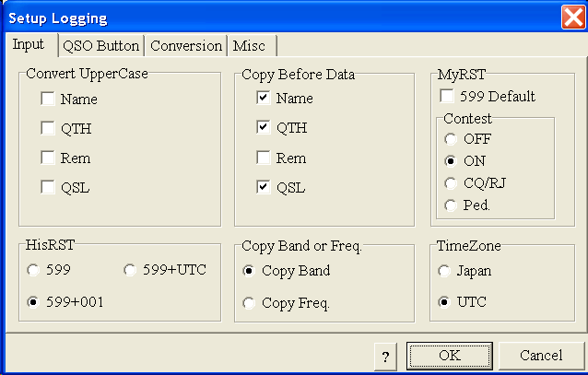The width and height of the screenshot is (588, 375).
Task: Click the question mark help button
Action: pyautogui.click(x=385, y=356)
